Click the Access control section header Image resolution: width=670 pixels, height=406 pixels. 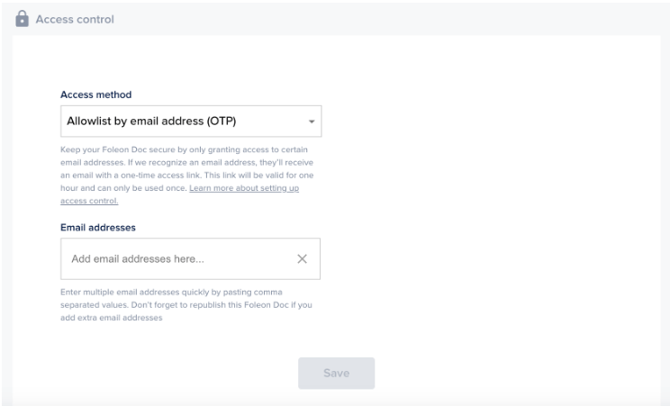[75, 19]
